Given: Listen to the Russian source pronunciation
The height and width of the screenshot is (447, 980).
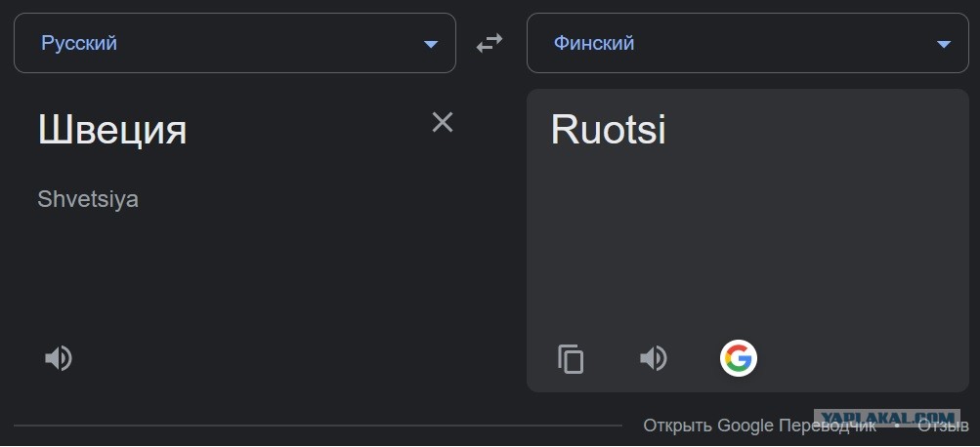Looking at the screenshot, I should coord(59,358).
